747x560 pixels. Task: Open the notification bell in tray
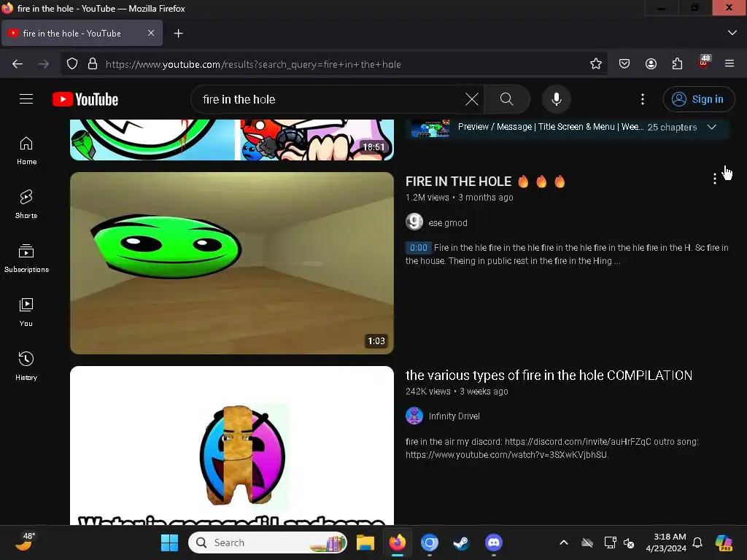697,542
